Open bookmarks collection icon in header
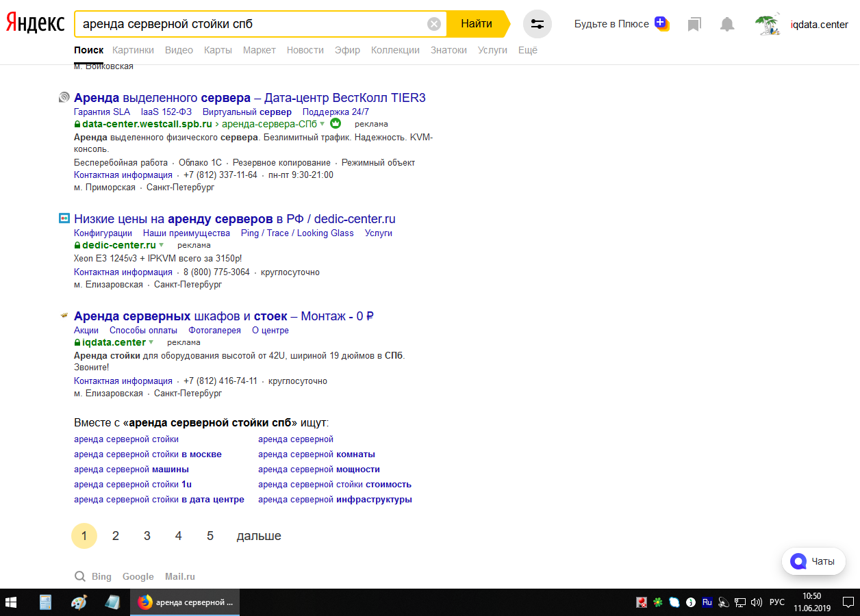Image resolution: width=860 pixels, height=616 pixels. pos(694,25)
